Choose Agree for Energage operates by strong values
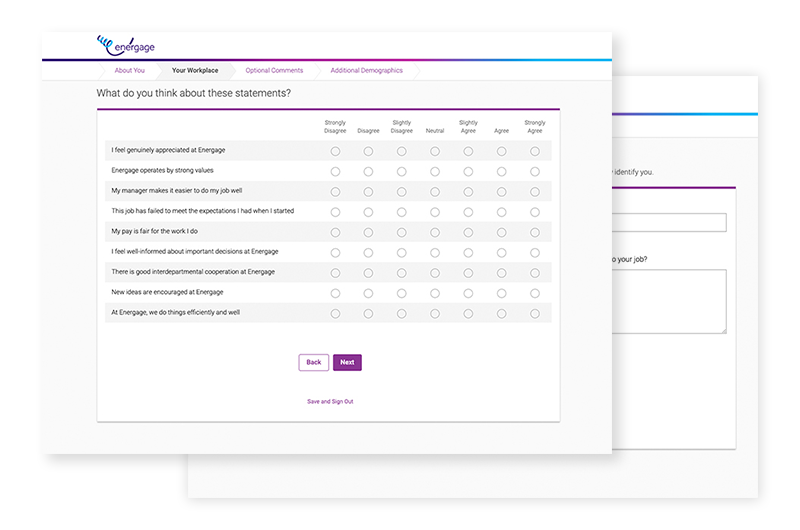 (502, 171)
